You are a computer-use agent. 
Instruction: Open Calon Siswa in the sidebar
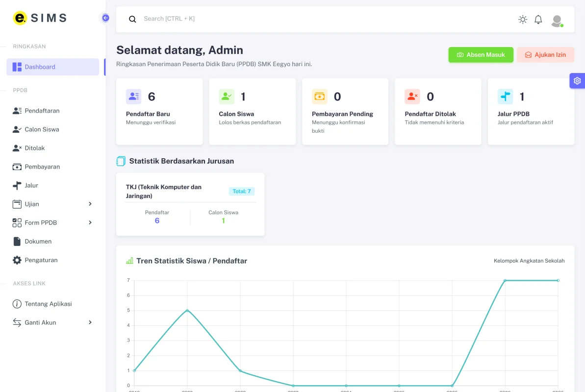tap(52, 129)
